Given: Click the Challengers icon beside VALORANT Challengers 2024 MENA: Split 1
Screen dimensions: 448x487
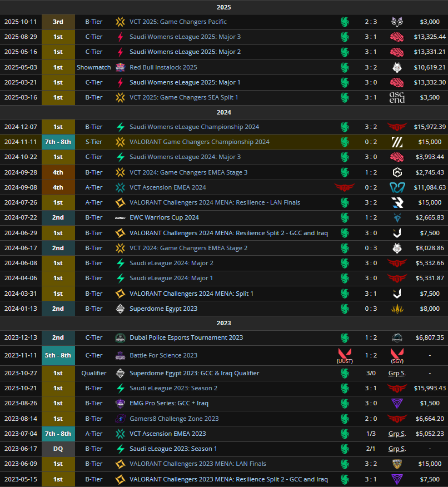Looking at the screenshot, I should click(120, 294).
